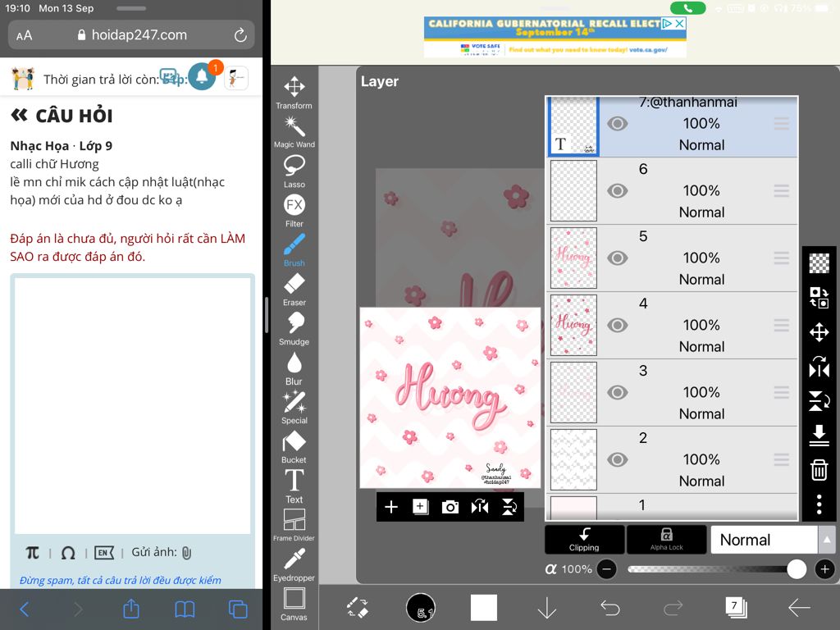The height and width of the screenshot is (630, 840).
Task: Open three-dot more options in layer sidebar
Action: [x=819, y=504]
